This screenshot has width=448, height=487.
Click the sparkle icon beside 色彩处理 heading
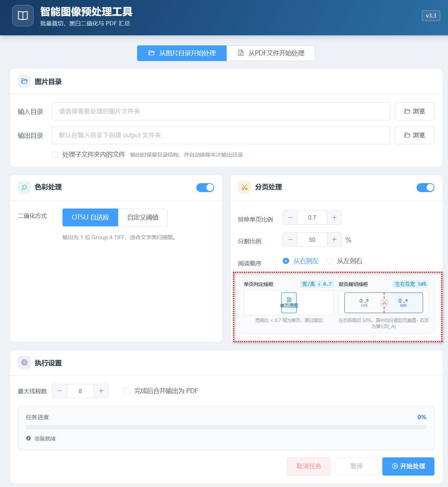point(24,187)
